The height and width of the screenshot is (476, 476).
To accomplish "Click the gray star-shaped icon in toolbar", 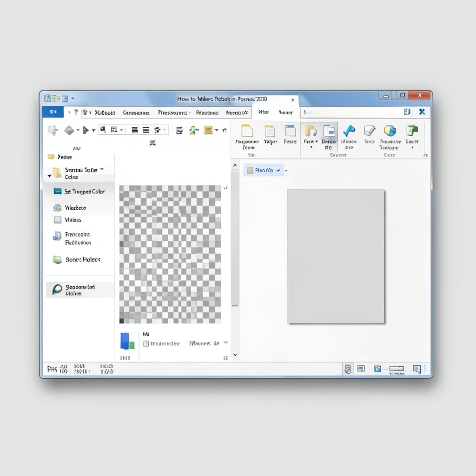I will [53, 130].
